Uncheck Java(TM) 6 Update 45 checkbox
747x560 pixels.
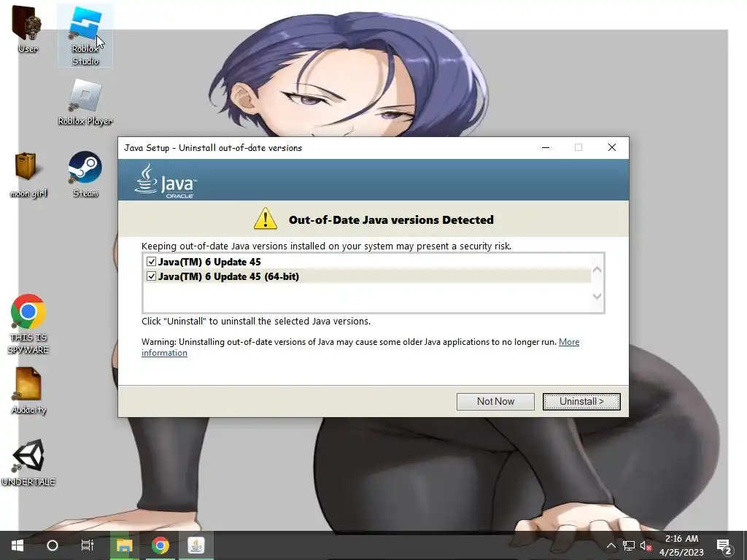point(151,262)
